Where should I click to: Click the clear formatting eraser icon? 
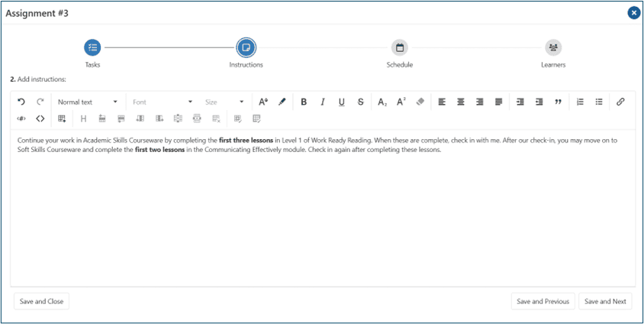click(x=420, y=102)
